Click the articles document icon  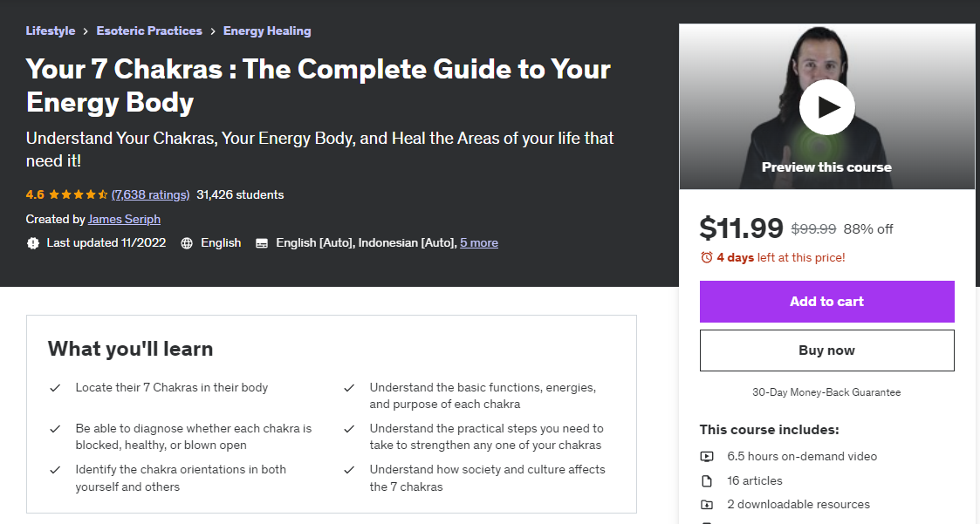coord(707,480)
